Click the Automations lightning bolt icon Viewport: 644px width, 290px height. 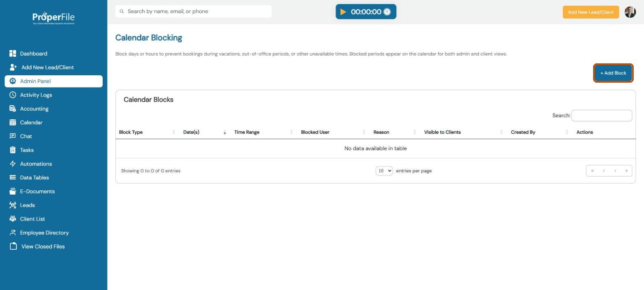13,164
